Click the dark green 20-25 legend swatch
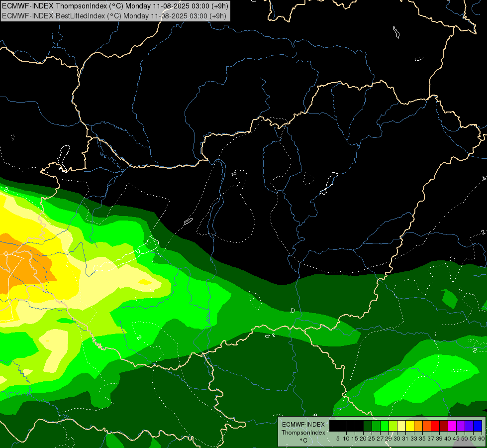This screenshot has height=448, width=487. (x=368, y=426)
